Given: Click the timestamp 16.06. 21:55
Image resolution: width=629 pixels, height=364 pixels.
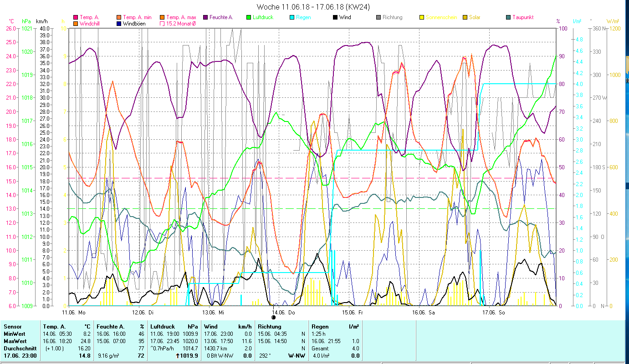Looking at the screenshot, I should coord(326,341).
